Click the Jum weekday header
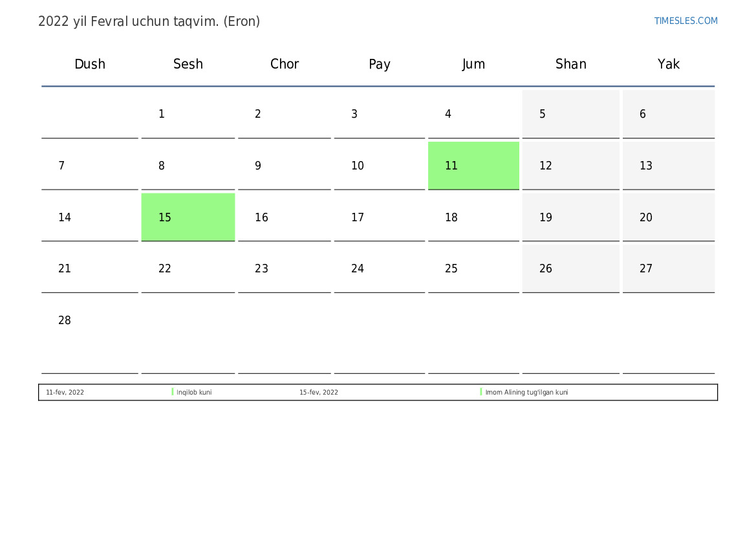 (x=473, y=64)
